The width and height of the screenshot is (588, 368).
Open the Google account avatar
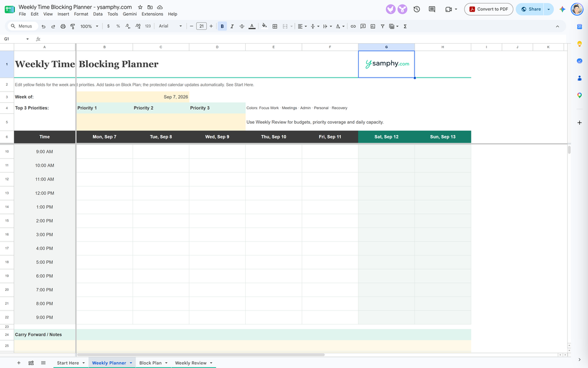(577, 9)
